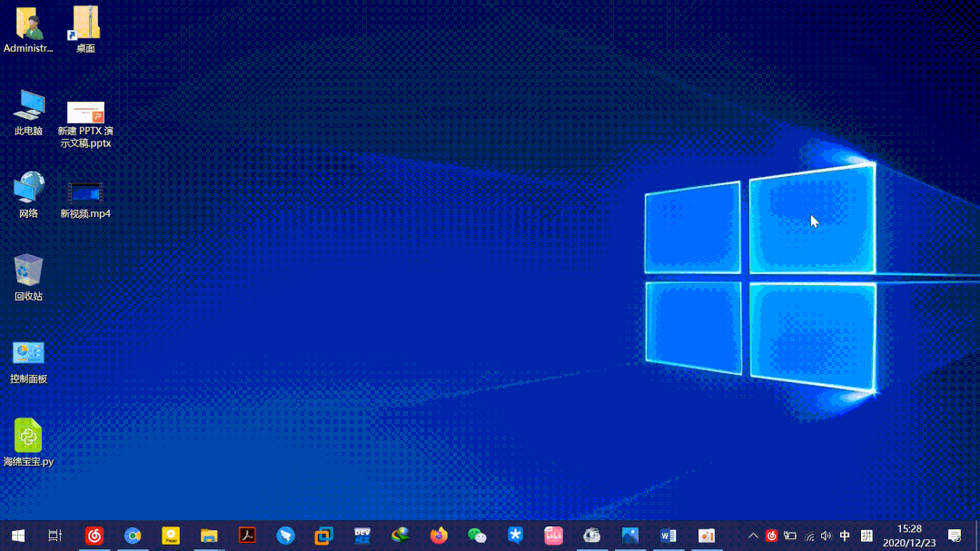The image size is (980, 551).
Task: Select the 回收站 recycle bin icon
Action: [x=28, y=278]
